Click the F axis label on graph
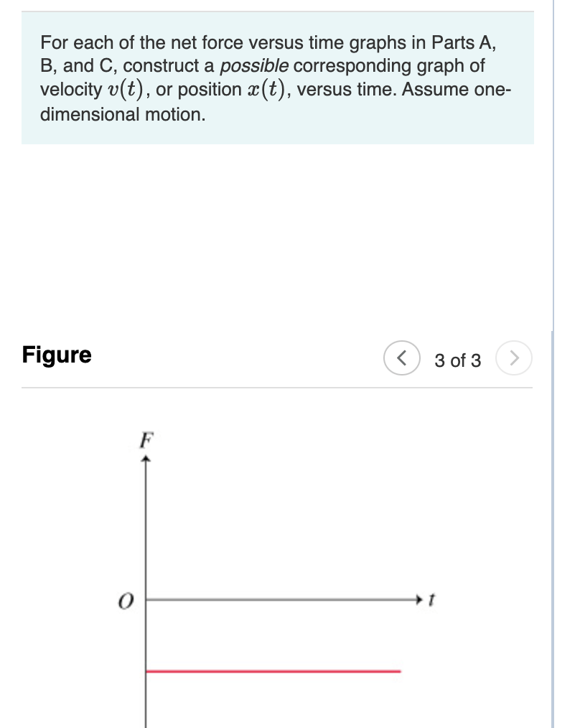The width and height of the screenshot is (580, 728). click(146, 440)
